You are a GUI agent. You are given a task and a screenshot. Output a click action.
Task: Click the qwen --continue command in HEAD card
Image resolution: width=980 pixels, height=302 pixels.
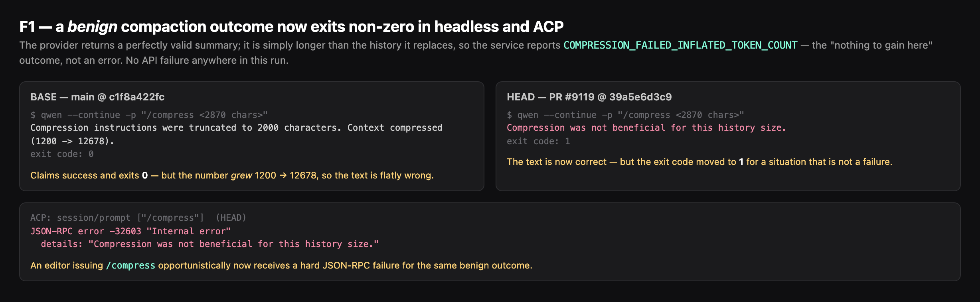(625, 115)
